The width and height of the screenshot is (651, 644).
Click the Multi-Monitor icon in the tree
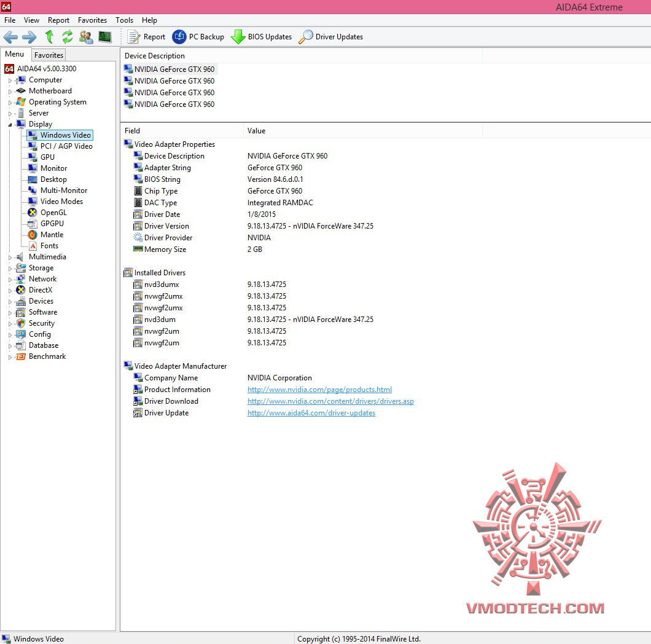click(x=33, y=190)
